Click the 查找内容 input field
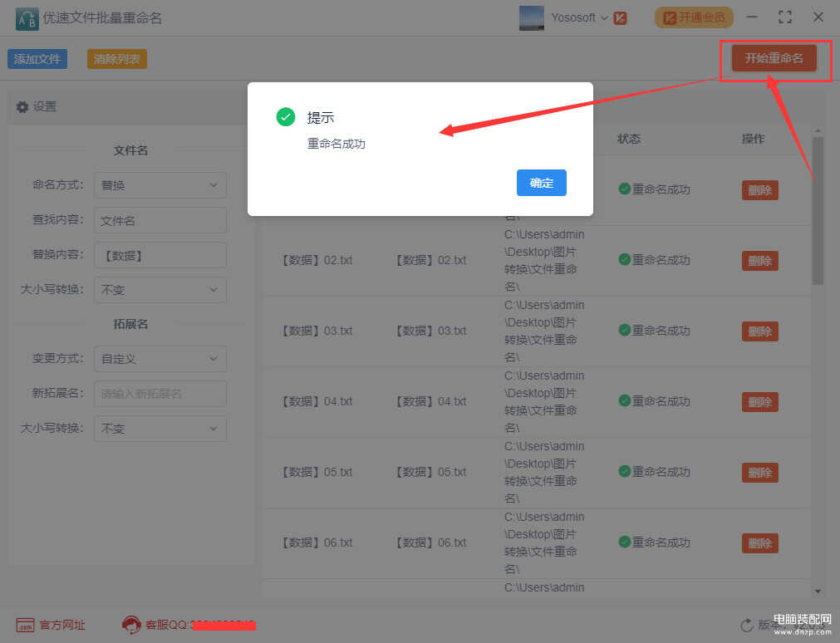 160,220
